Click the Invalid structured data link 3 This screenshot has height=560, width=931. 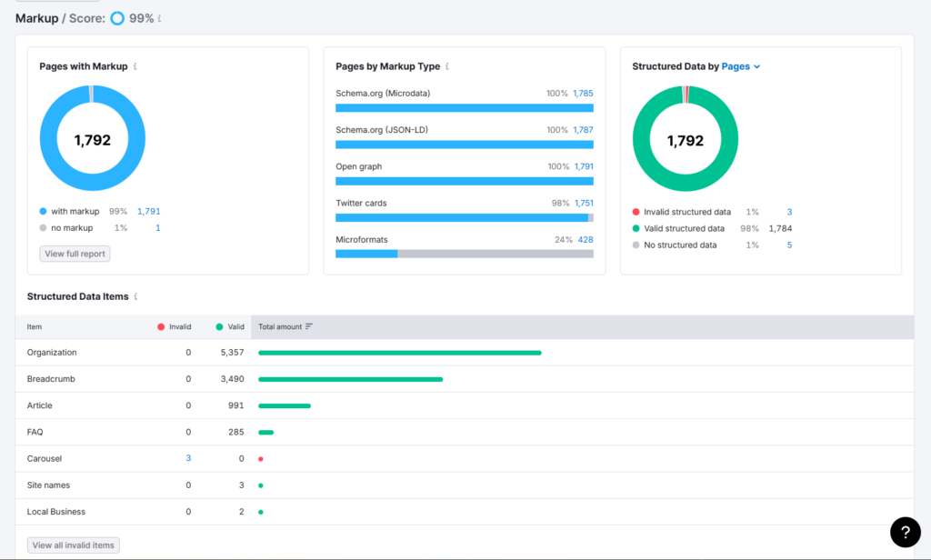(789, 211)
